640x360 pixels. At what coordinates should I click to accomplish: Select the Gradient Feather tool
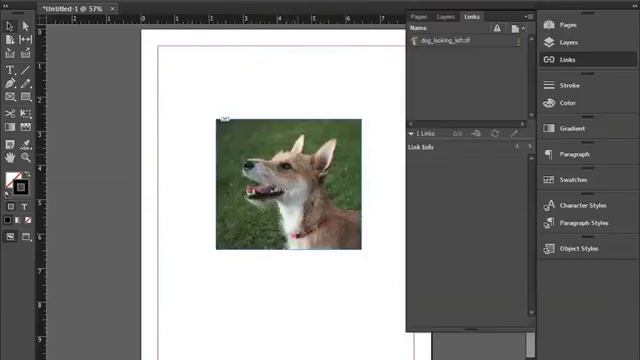[x=25, y=127]
